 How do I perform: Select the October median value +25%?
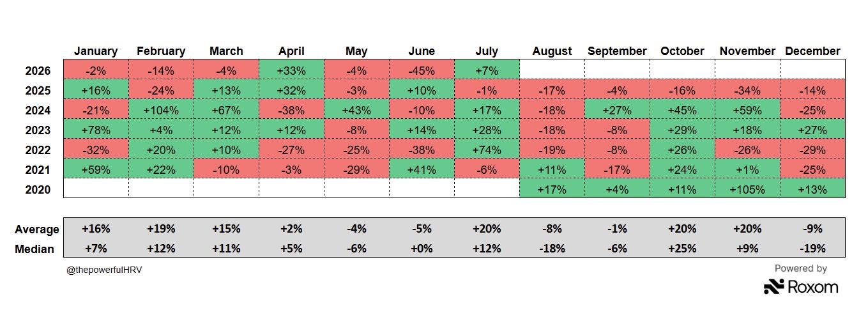coord(682,249)
